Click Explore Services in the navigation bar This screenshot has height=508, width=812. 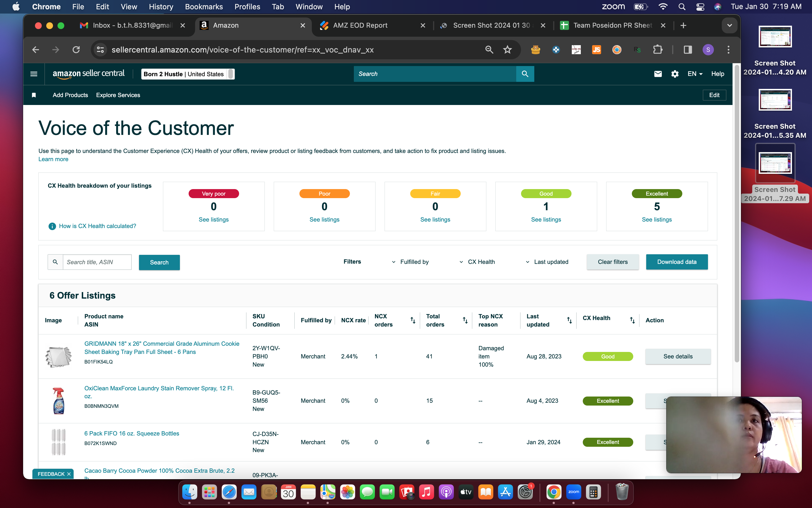(118, 95)
